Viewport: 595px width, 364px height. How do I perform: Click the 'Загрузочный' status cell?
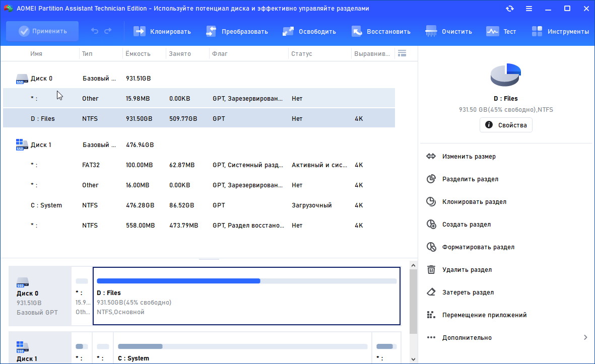(311, 205)
